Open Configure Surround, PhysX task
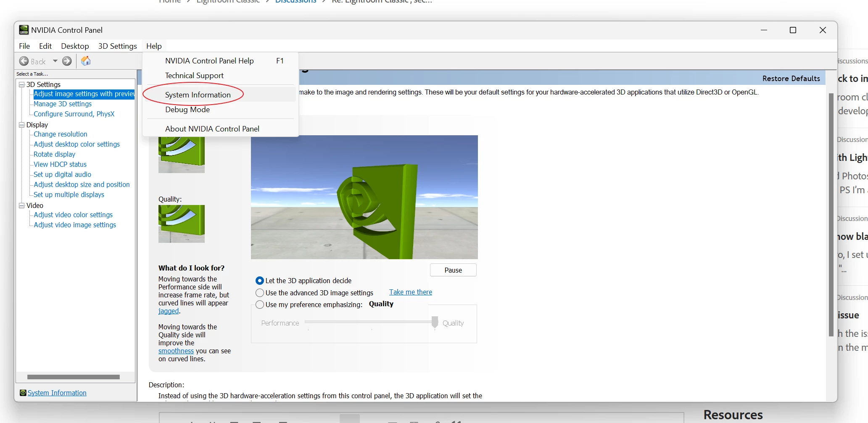Image resolution: width=868 pixels, height=423 pixels. 74,114
